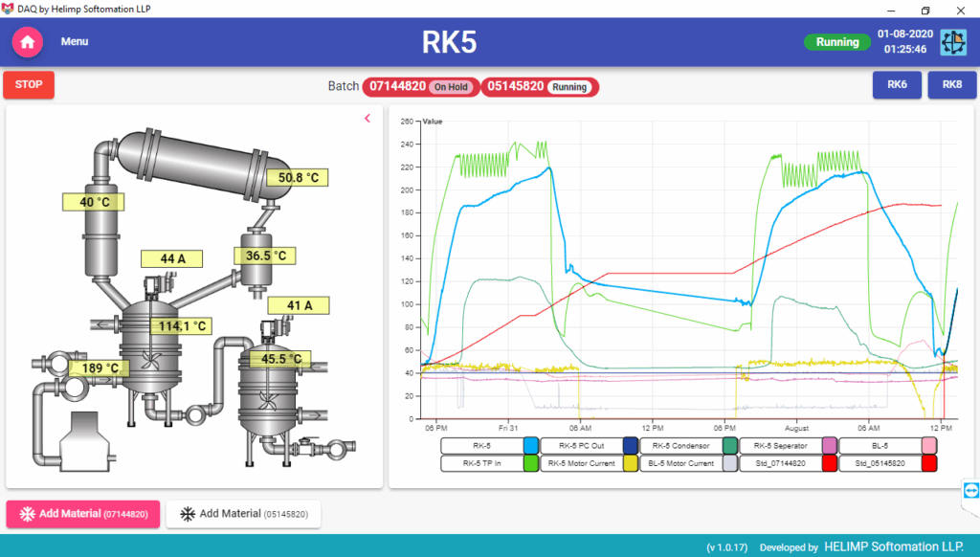Click the snowflake icon on Add Material 05145820
The height and width of the screenshot is (557, 980).
tap(188, 514)
